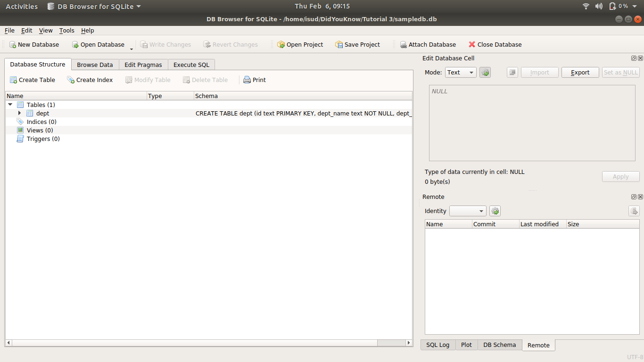Switch to the Execute SQL tab

(x=191, y=65)
